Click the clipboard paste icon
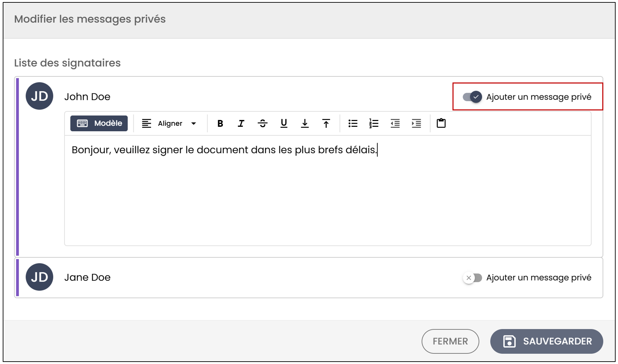Viewport: 618px width, 364px height. [x=441, y=123]
